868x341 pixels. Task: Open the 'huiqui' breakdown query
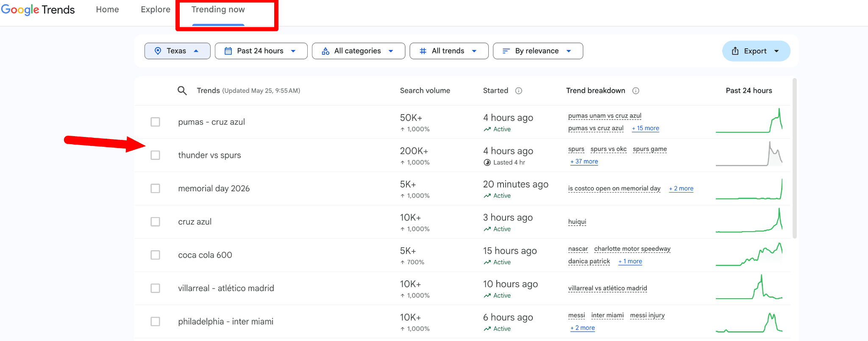click(577, 222)
